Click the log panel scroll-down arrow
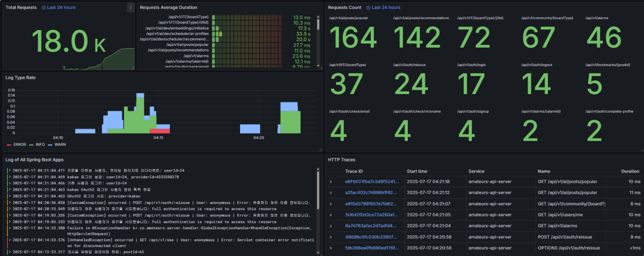Viewport: 644px width, 256px height. 319,252
